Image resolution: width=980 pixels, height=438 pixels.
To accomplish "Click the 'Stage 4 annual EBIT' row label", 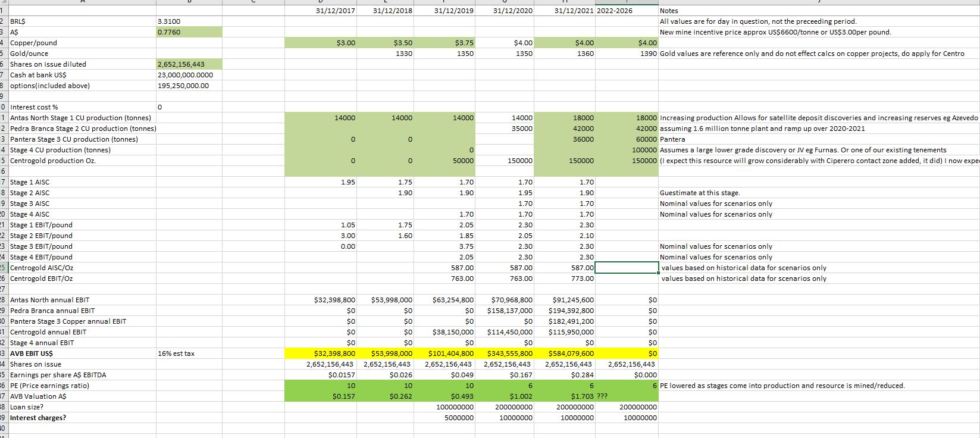I will click(42, 343).
